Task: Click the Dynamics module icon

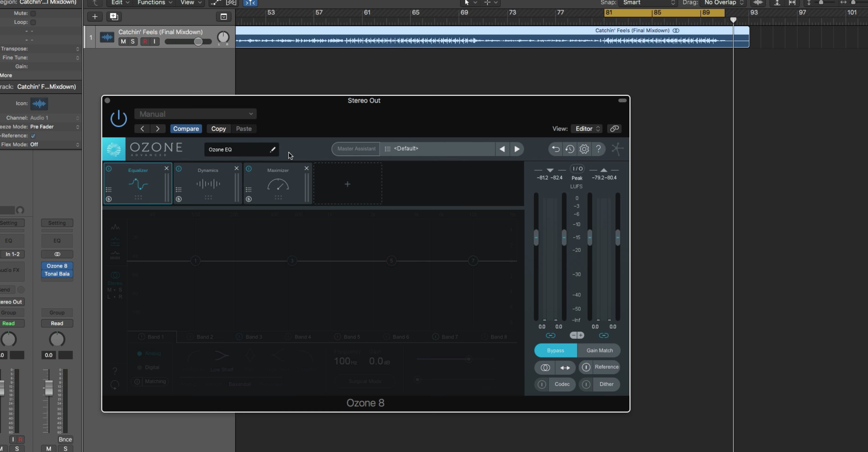Action: click(x=208, y=184)
